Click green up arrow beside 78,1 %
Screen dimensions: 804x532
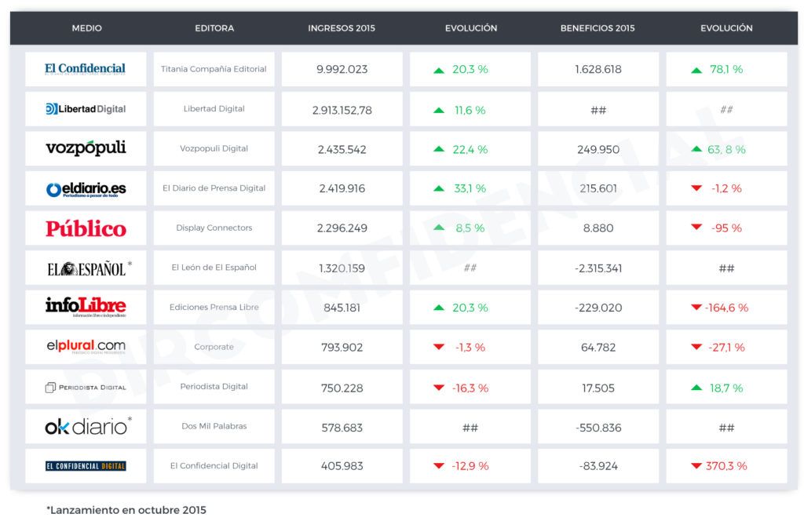pyautogui.click(x=696, y=71)
